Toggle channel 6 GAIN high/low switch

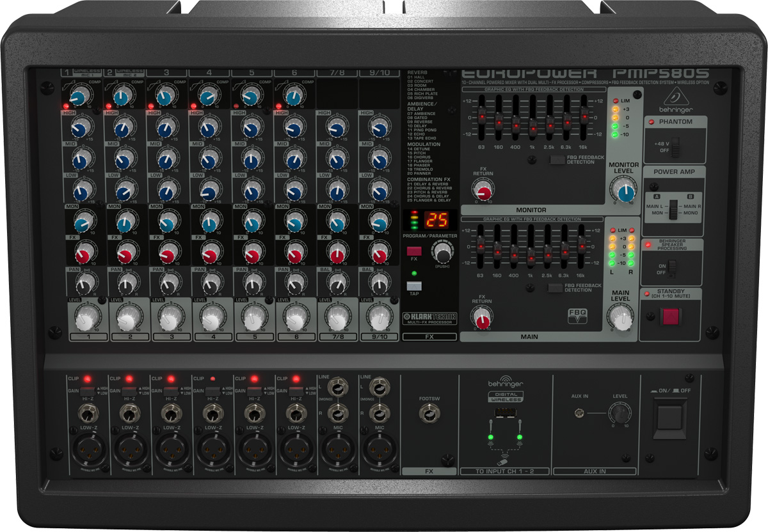click(x=295, y=390)
